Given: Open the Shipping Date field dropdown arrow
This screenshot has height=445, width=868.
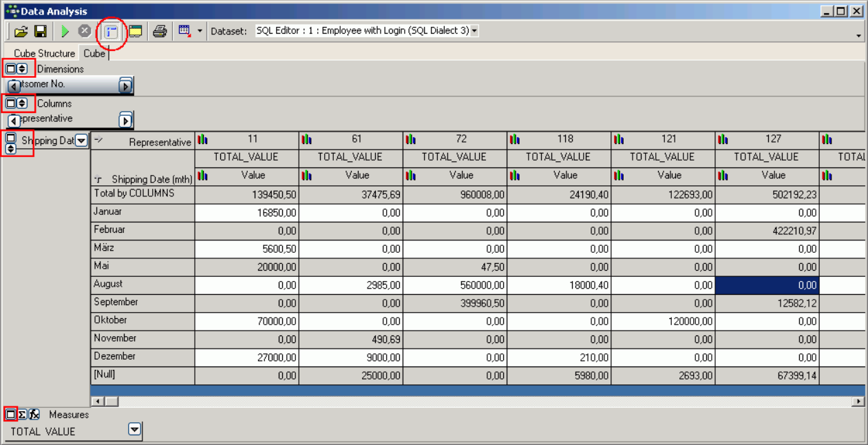Looking at the screenshot, I should click(81, 141).
